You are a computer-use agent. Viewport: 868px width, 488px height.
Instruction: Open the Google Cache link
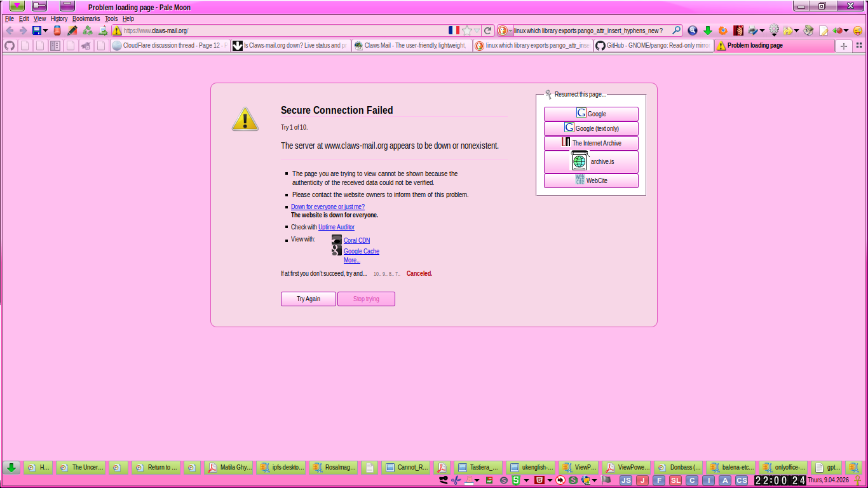click(x=362, y=251)
